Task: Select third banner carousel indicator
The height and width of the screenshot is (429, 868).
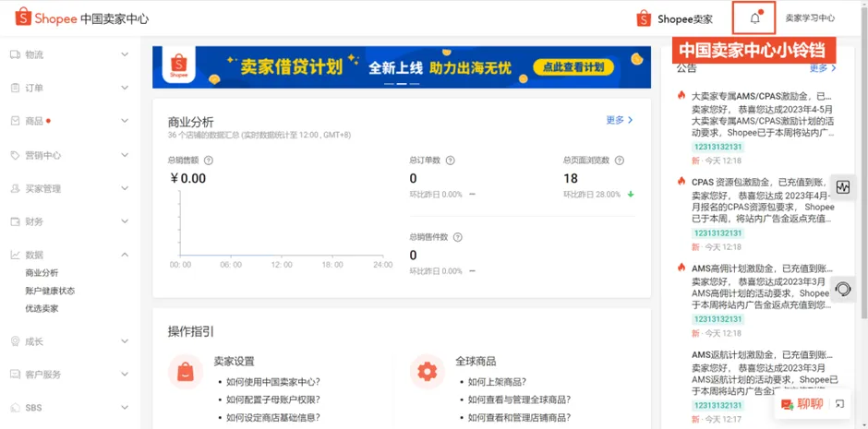Action: [x=415, y=84]
